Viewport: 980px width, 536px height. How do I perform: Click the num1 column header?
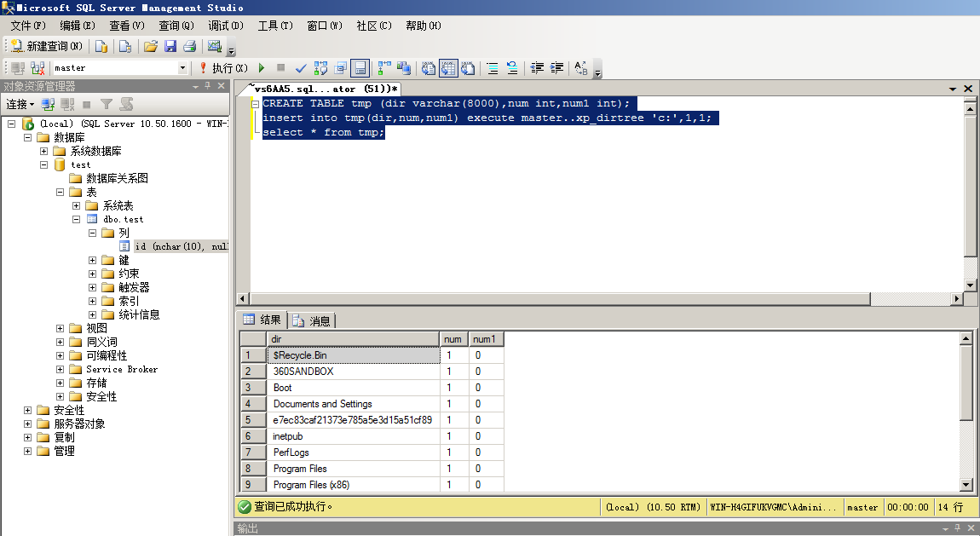point(487,339)
